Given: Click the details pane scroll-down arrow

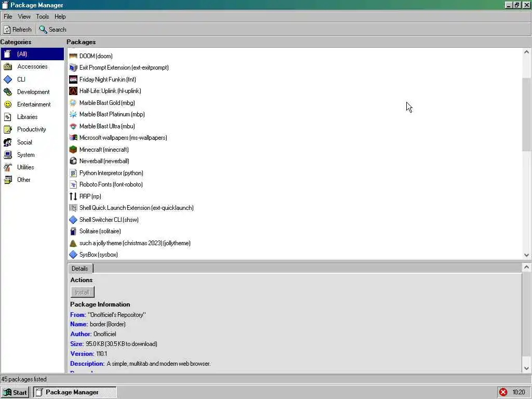Looking at the screenshot, I should click(x=526, y=368).
